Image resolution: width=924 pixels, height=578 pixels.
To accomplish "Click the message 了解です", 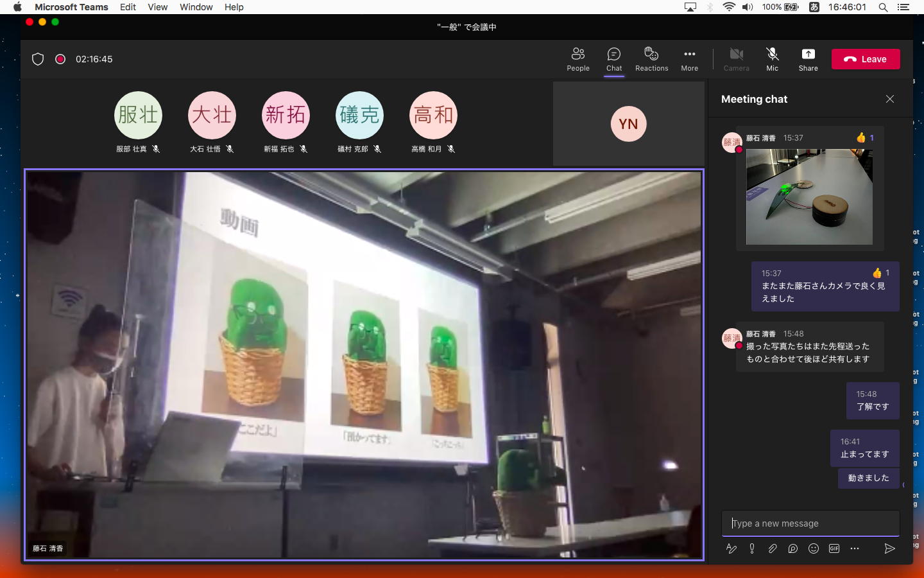I will 873,401.
